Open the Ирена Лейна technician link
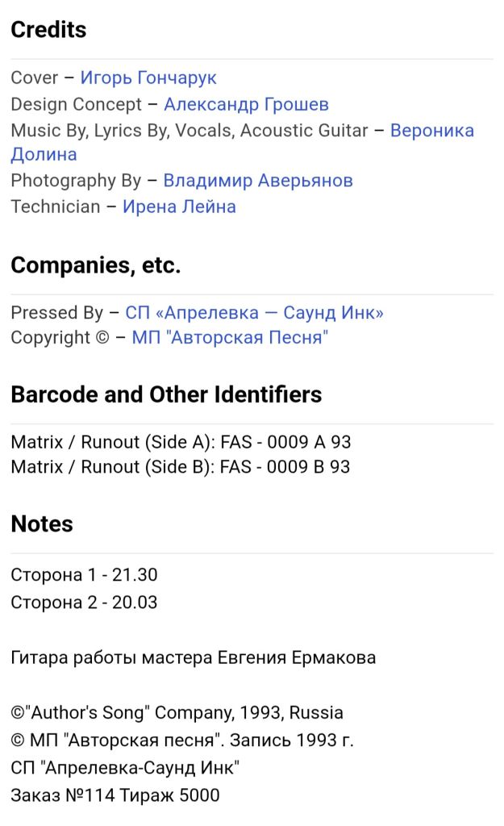Image resolution: width=504 pixels, height=826 pixels. pos(179,206)
